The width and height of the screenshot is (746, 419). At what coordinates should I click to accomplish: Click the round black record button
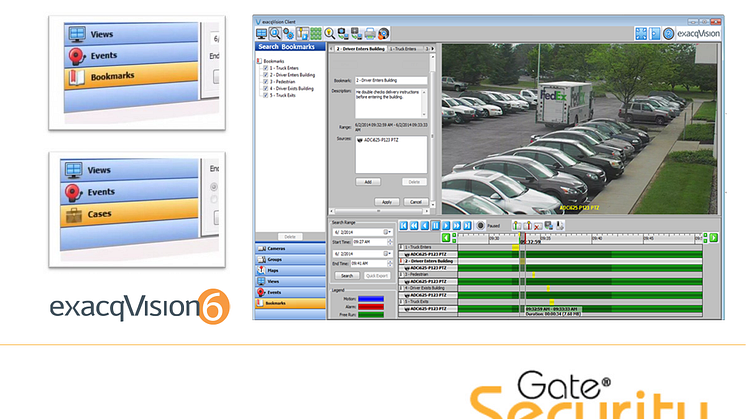coord(481,226)
